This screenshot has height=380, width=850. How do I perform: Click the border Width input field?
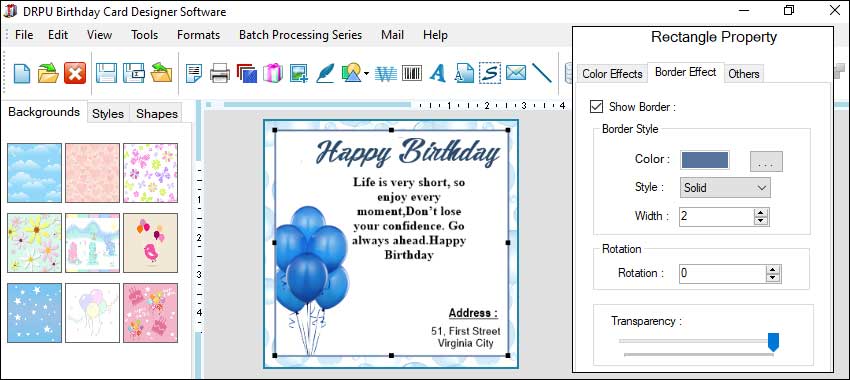click(717, 216)
